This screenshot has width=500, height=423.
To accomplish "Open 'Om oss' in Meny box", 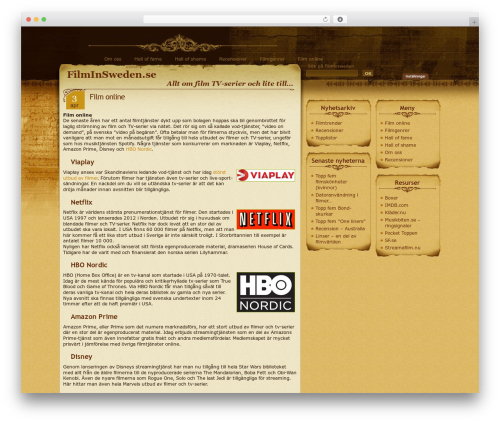I will point(393,152).
